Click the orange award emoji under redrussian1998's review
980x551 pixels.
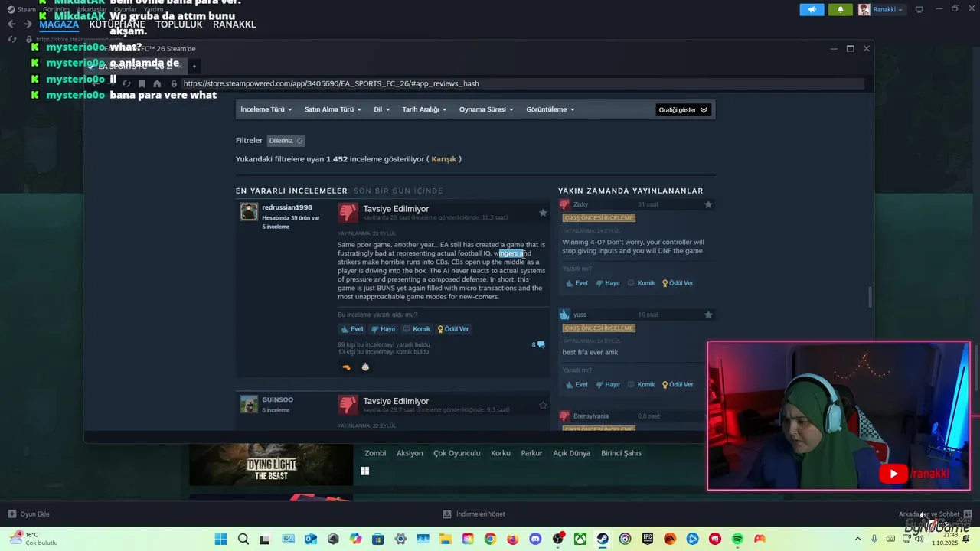point(346,367)
